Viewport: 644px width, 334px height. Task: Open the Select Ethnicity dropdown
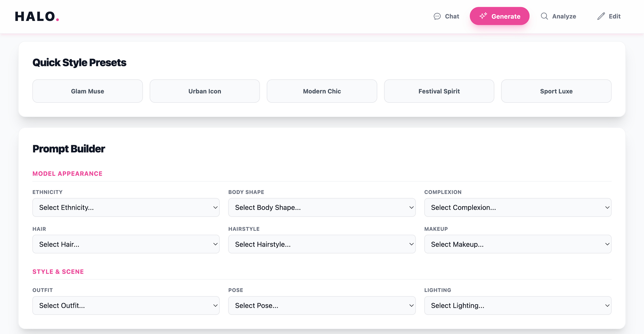tap(126, 207)
